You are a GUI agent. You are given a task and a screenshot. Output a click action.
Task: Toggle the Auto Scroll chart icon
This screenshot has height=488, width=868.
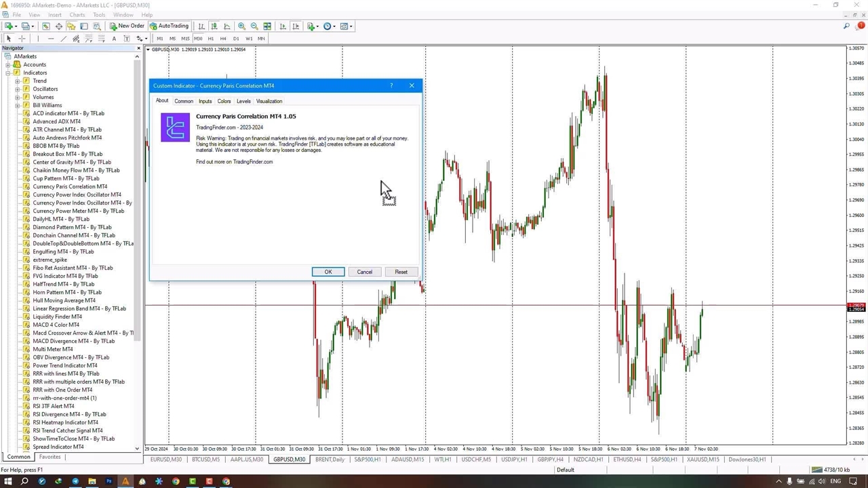(283, 26)
